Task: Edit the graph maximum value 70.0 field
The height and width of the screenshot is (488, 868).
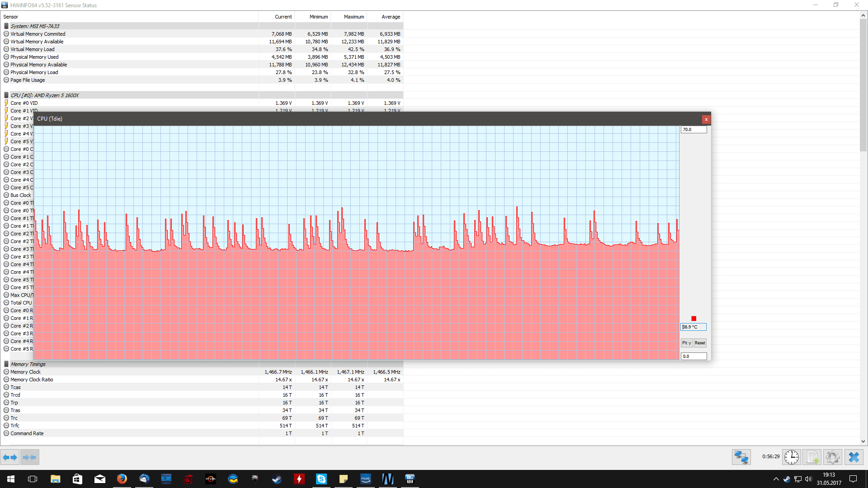Action: (693, 130)
